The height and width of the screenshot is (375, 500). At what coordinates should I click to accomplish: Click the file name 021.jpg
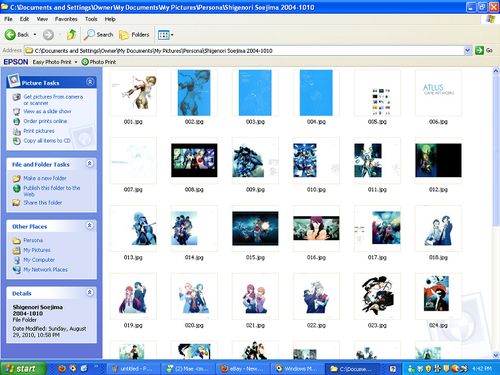pos(255,325)
